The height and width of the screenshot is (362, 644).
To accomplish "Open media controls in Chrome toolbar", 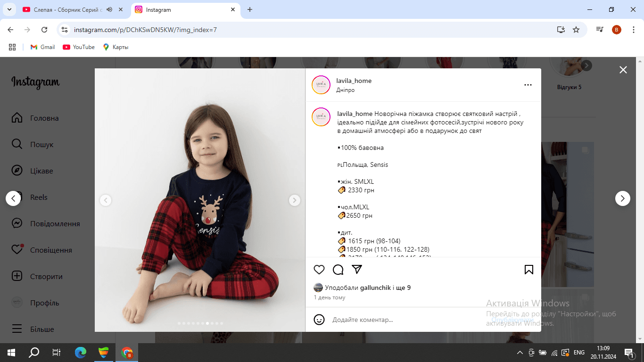I will (x=600, y=30).
